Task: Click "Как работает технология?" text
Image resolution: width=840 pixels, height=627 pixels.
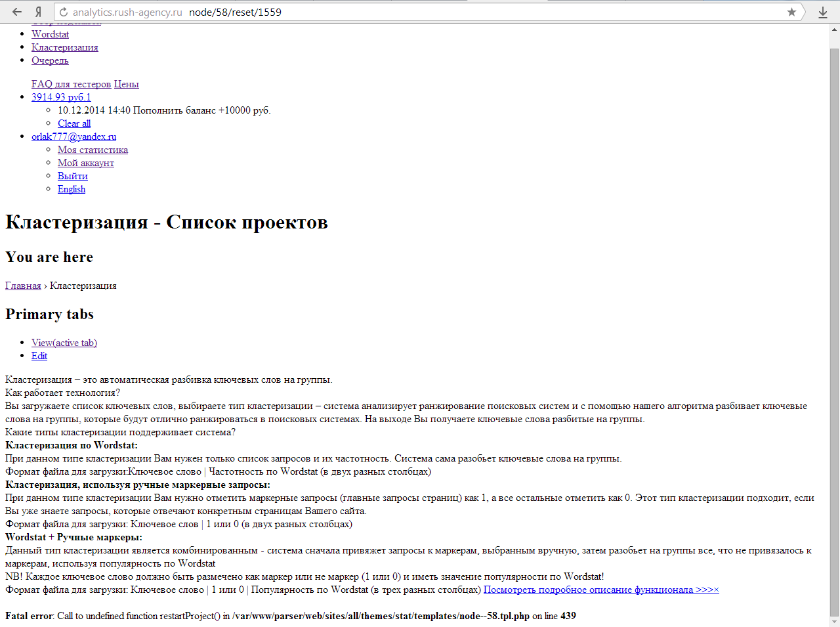Action: pyautogui.click(x=62, y=393)
